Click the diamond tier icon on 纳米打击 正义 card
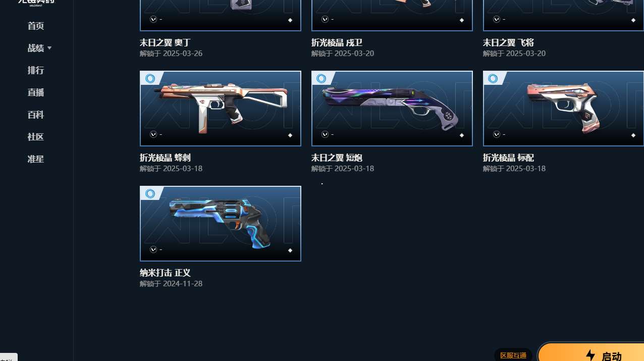Viewport: 644px width, 361px height. pyautogui.click(x=290, y=250)
